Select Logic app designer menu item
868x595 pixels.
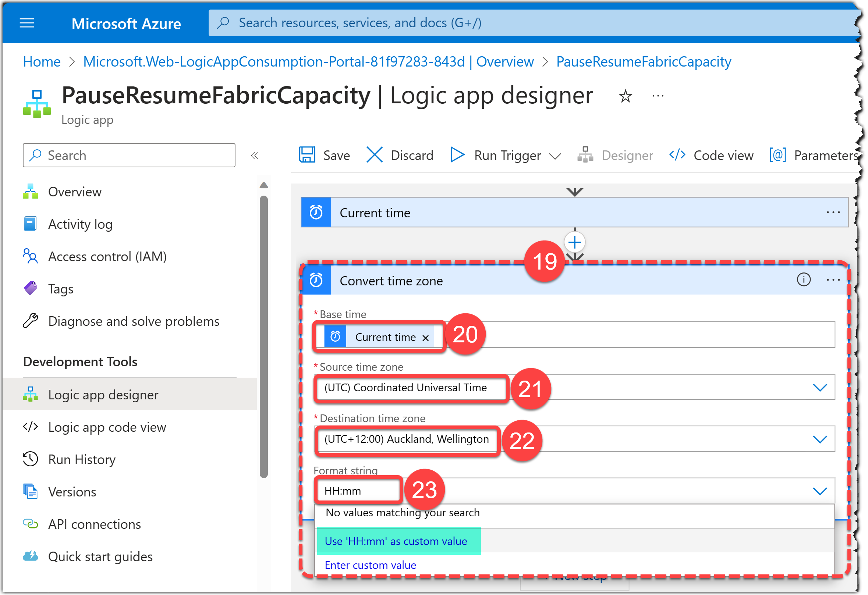pos(129,395)
